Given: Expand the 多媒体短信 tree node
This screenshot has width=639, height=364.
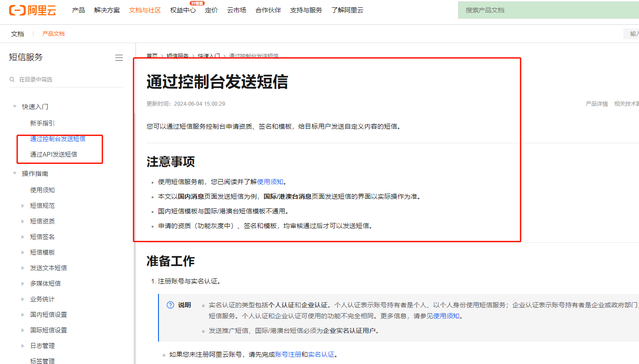Looking at the screenshot, I should click(23, 283).
